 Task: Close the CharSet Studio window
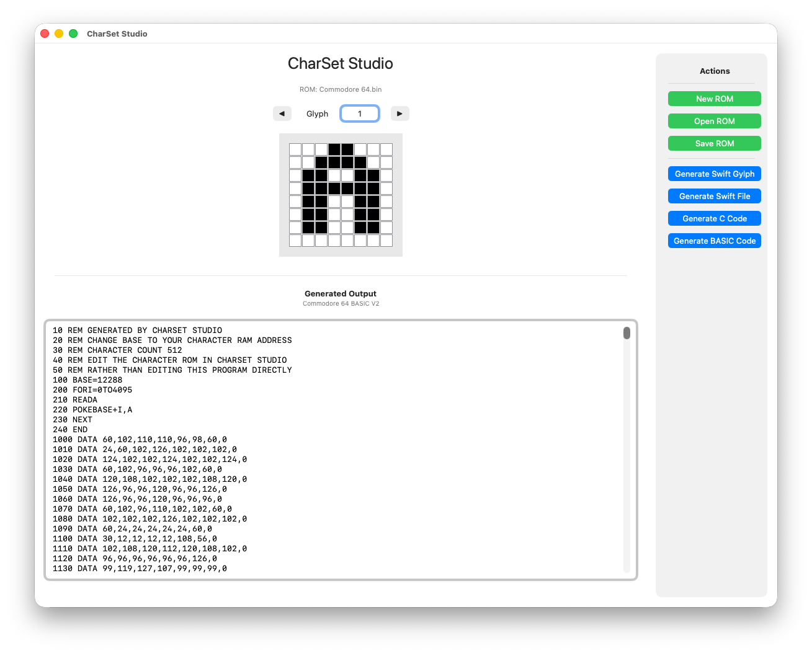click(45, 33)
